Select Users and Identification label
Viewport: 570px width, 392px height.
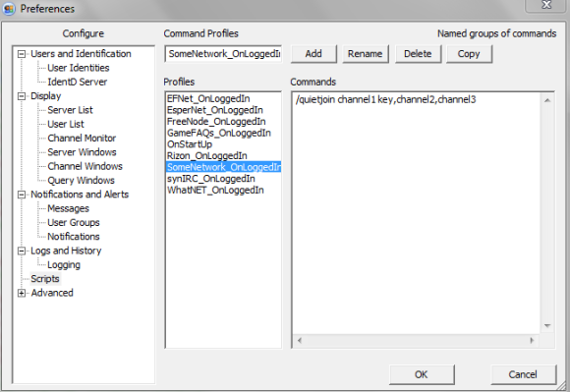(x=81, y=54)
